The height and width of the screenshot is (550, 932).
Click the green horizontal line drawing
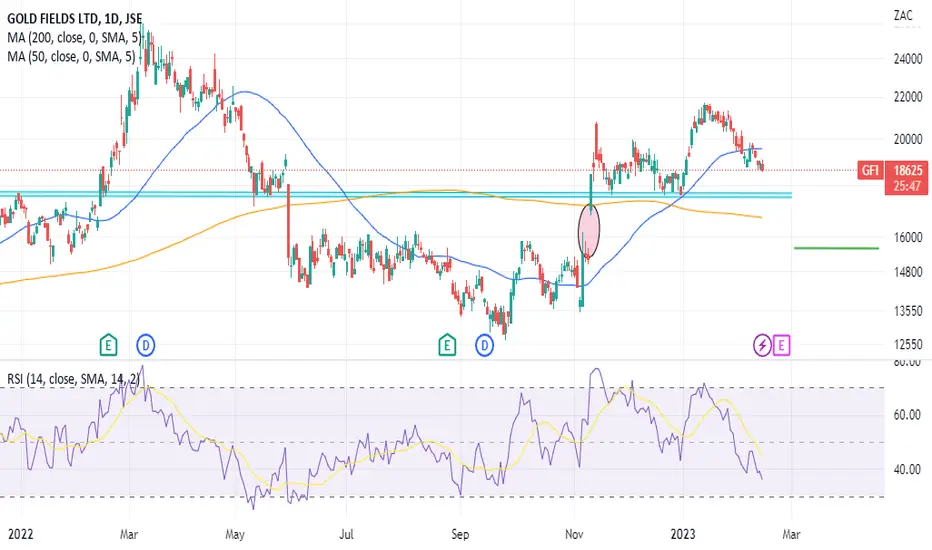(x=836, y=248)
